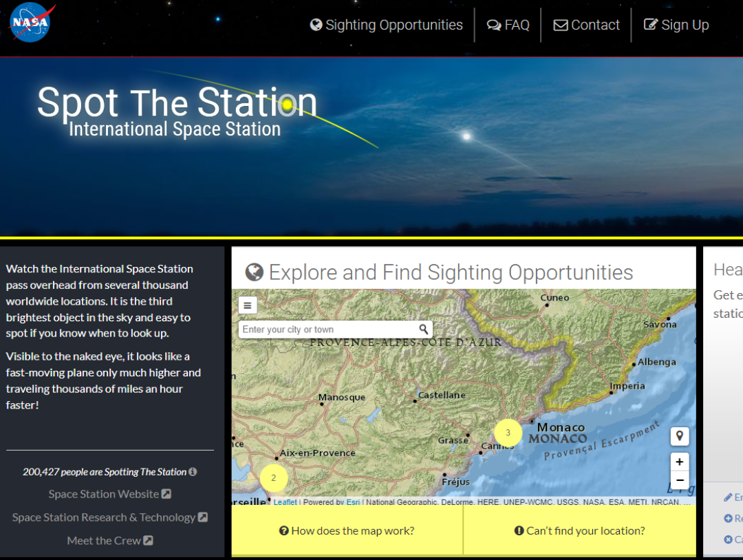Click the Aix-en-Provence map label

tap(317, 453)
